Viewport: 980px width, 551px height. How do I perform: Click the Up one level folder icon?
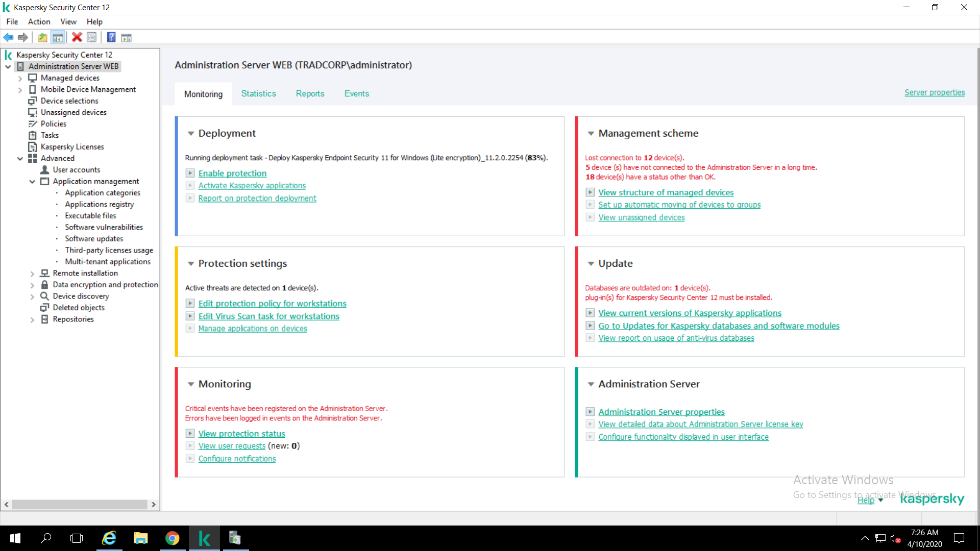point(43,37)
